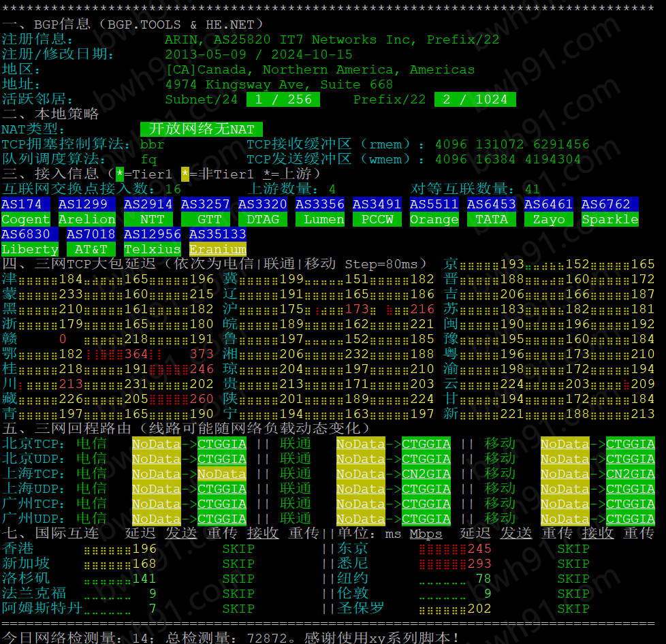Click the '2 / 1024' Prefix/22 neighbor count
The image size is (666, 644).
[x=475, y=99]
